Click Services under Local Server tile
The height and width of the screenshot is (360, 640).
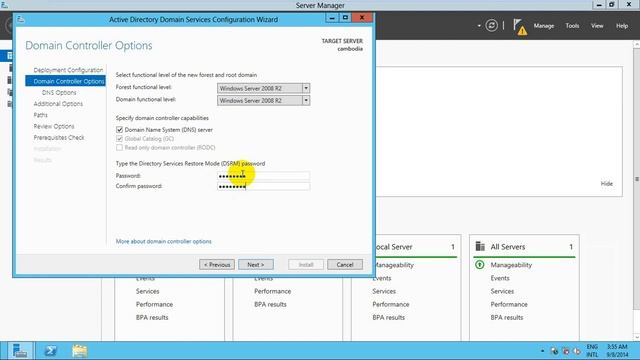point(384,291)
